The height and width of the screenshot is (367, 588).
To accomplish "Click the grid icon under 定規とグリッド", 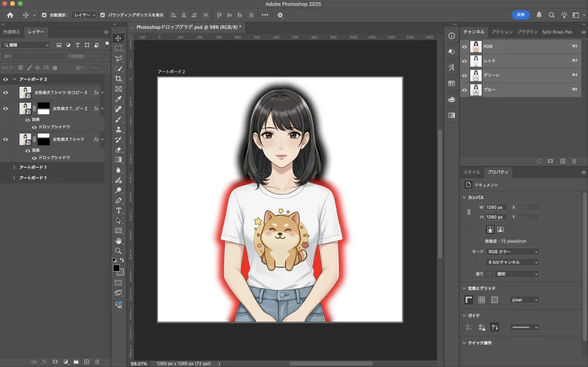I will (x=482, y=300).
